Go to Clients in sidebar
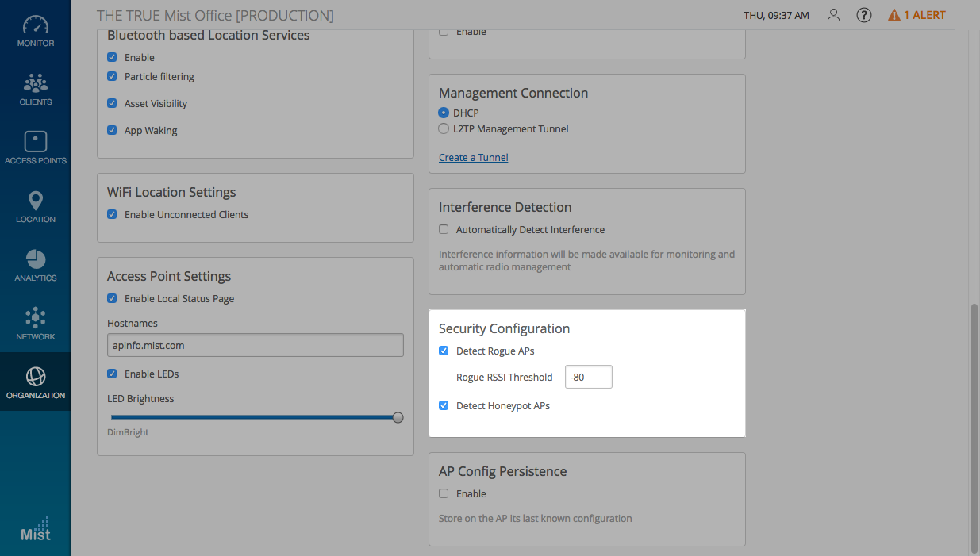Image resolution: width=980 pixels, height=556 pixels. (36, 90)
